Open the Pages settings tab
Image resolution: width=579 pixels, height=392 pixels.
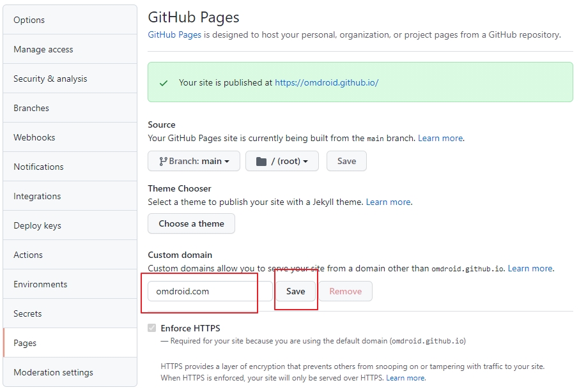[x=70, y=343]
